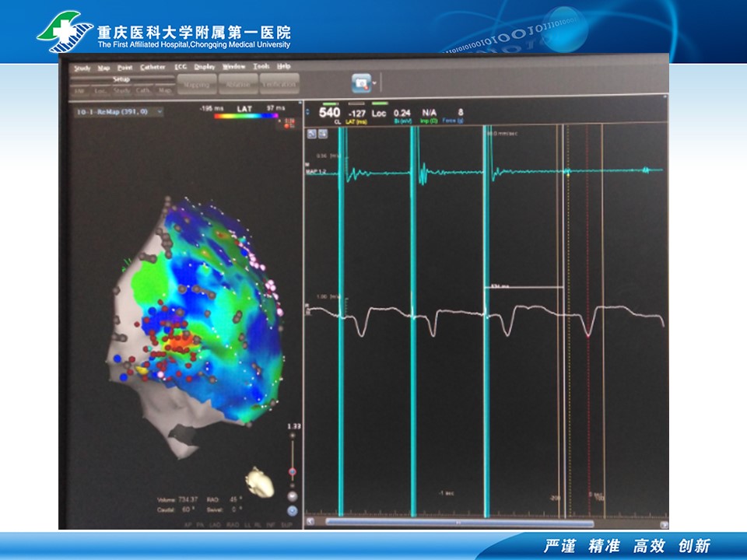Click the first tool icon above the ECG traces
Screen dimensions: 747x560
point(311,134)
